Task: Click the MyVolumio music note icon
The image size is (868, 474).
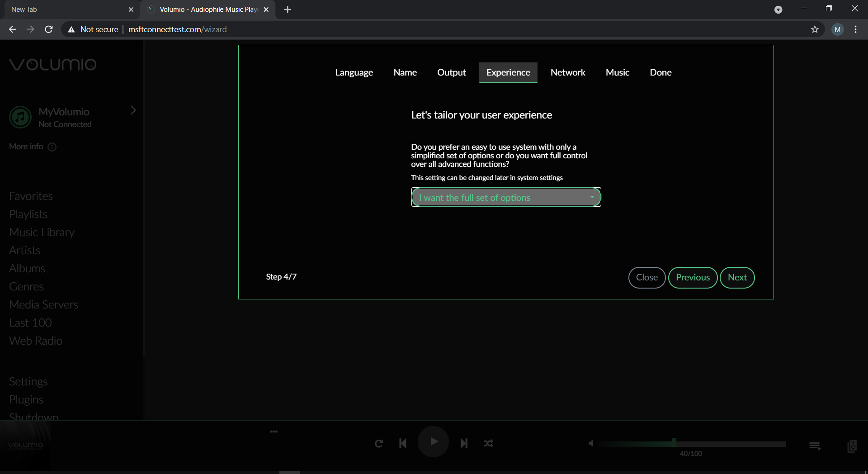Action: 20,117
